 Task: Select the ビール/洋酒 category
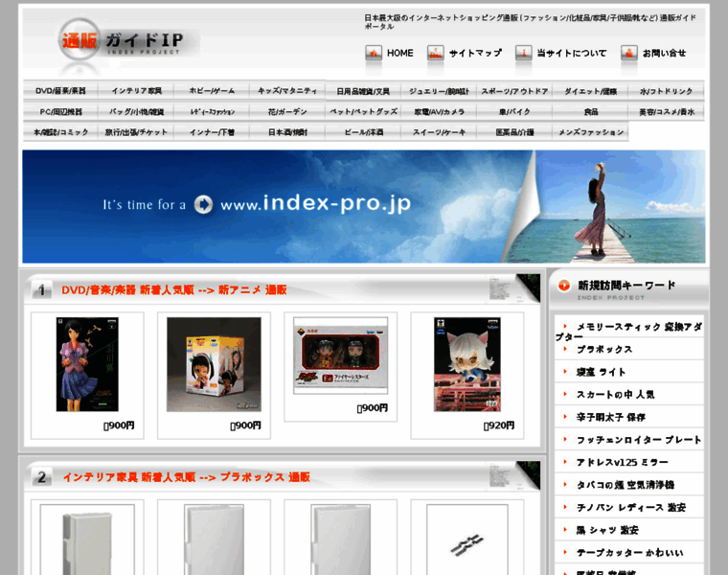pyautogui.click(x=363, y=132)
